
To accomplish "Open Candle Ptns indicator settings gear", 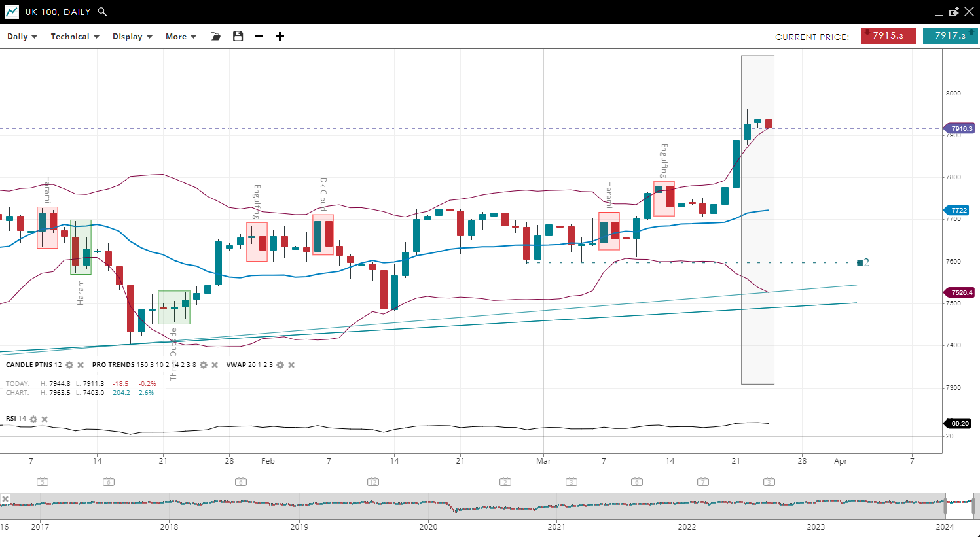I will 69,365.
